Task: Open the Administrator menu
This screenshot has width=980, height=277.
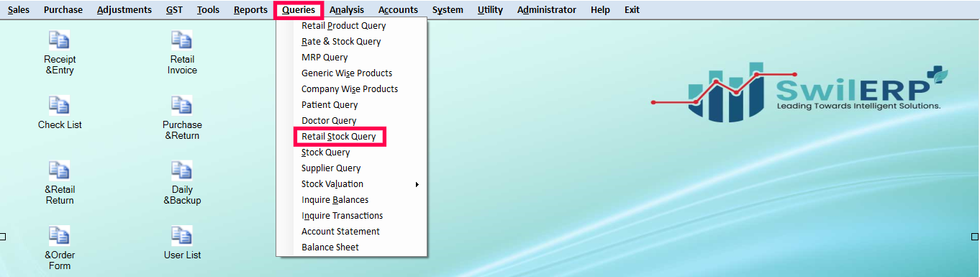Action: click(547, 10)
